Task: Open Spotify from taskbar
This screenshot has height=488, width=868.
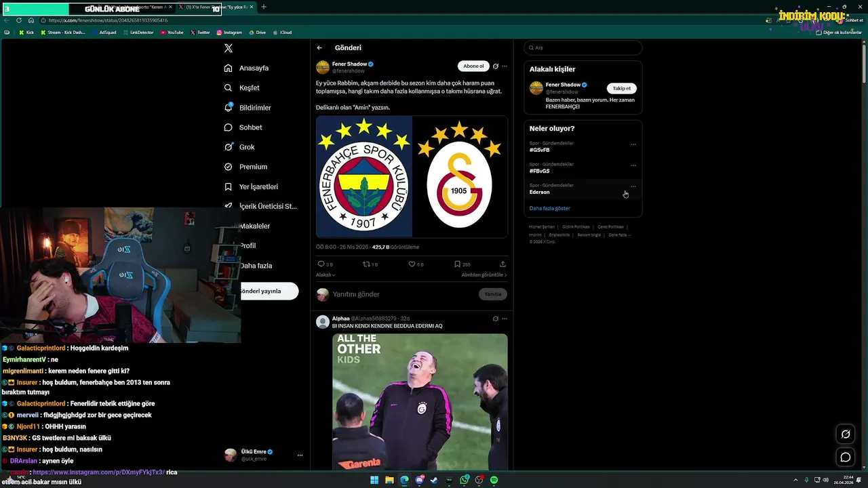Action: click(x=494, y=480)
